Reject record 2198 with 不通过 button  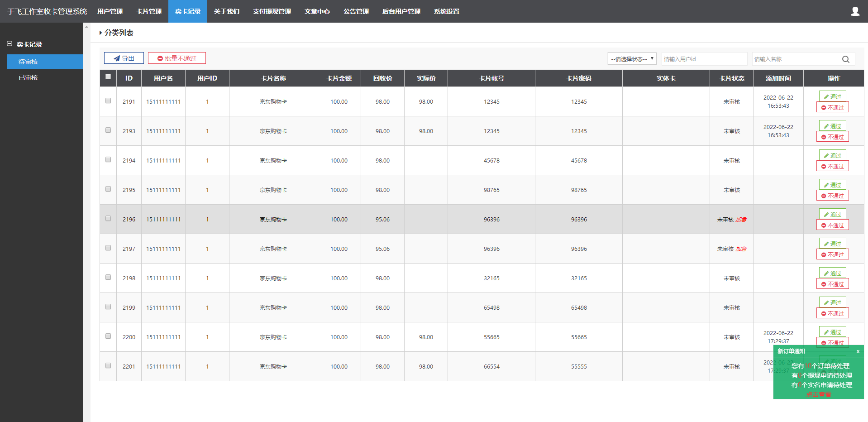832,284
